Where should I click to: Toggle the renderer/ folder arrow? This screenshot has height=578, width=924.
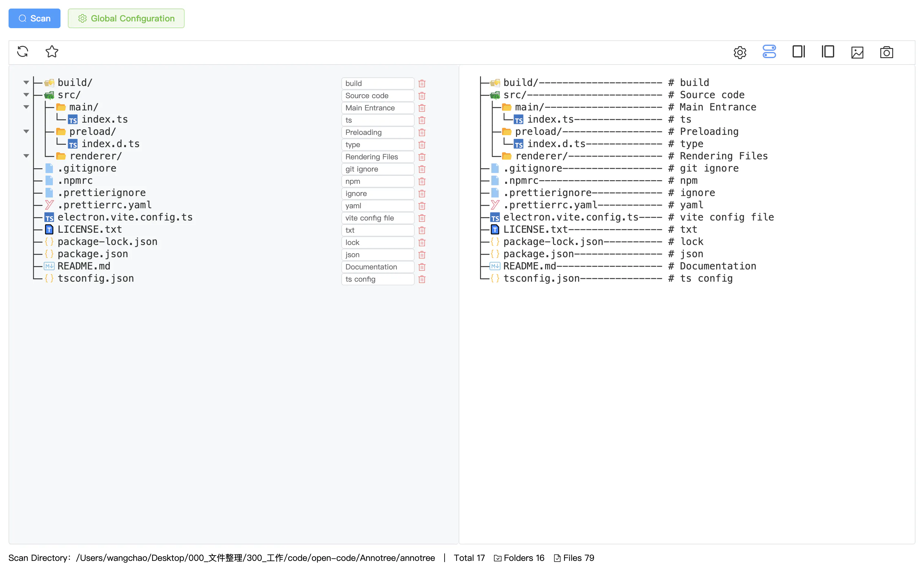click(x=26, y=156)
